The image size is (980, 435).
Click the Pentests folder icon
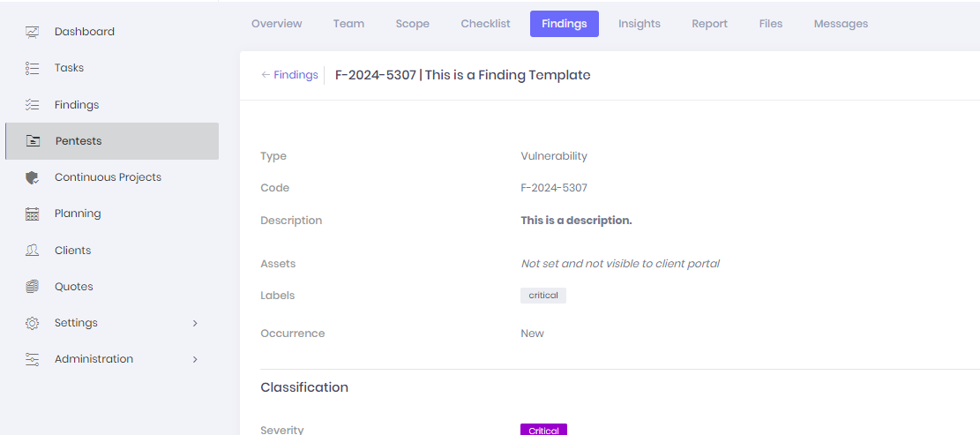click(33, 141)
